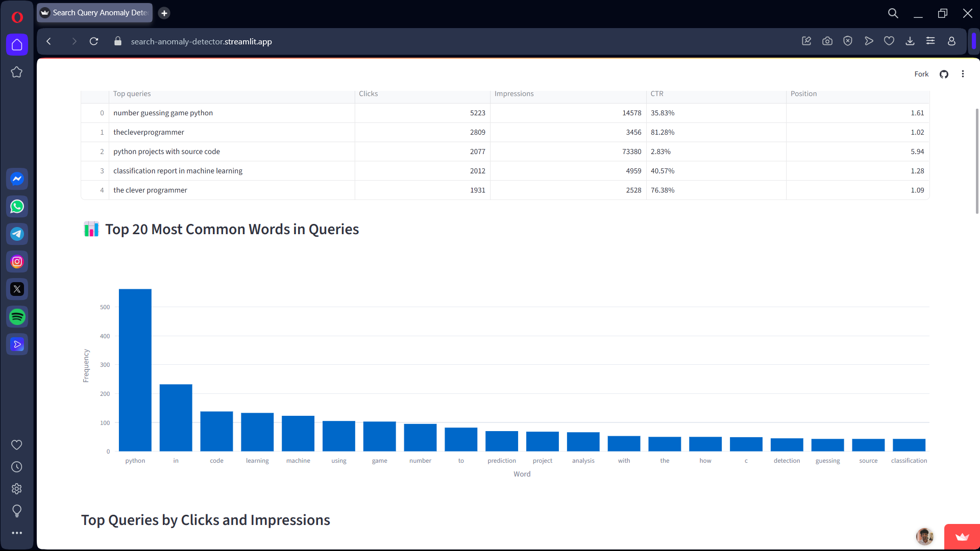This screenshot has height=551, width=980.
Task: Open the browser downloads icon
Action: coord(910,41)
